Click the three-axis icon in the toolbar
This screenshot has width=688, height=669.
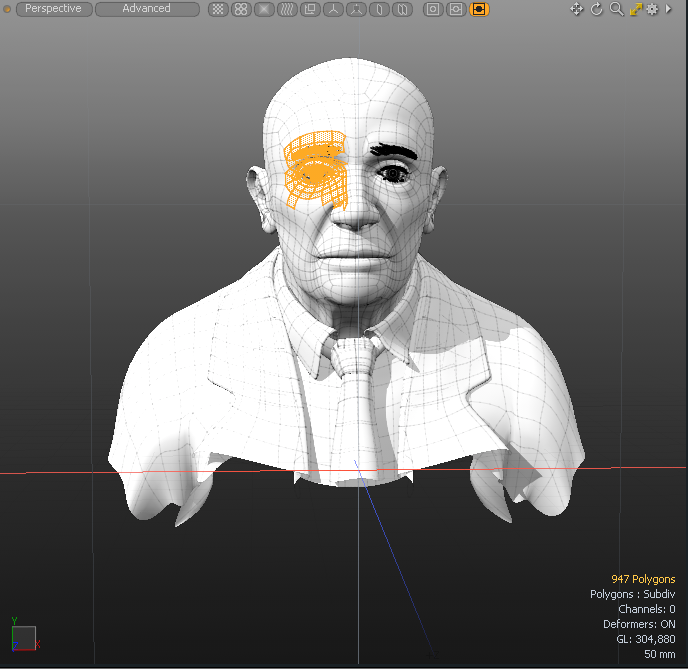[x=333, y=9]
